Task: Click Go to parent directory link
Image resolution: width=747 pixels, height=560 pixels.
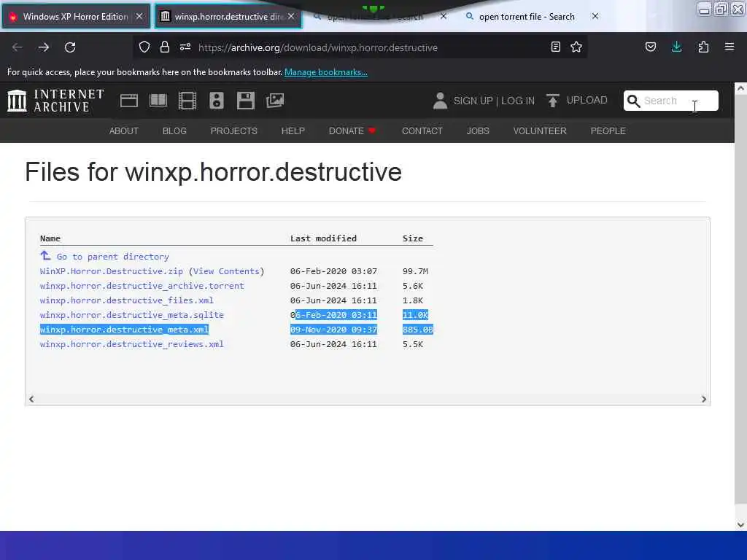Action: click(x=113, y=257)
